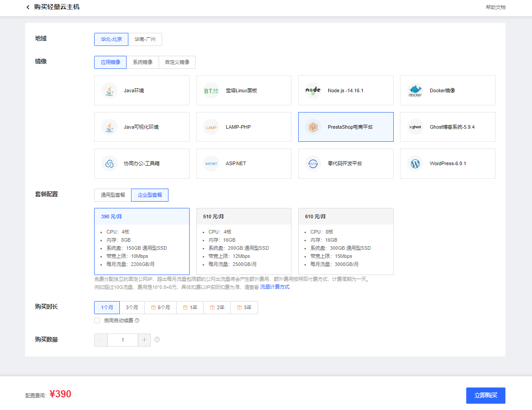Click the PrestaShop hexagon icon
This screenshot has width=532, height=410.
(x=313, y=127)
